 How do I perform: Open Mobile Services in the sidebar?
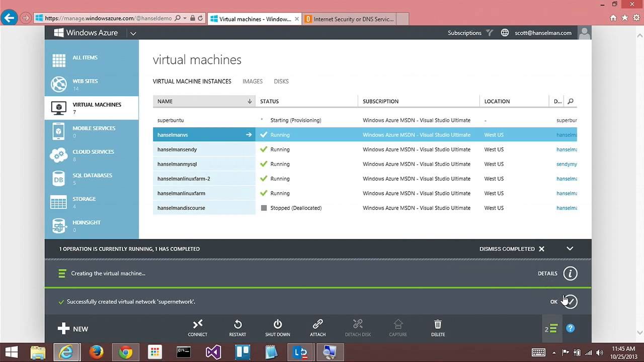(x=92, y=132)
